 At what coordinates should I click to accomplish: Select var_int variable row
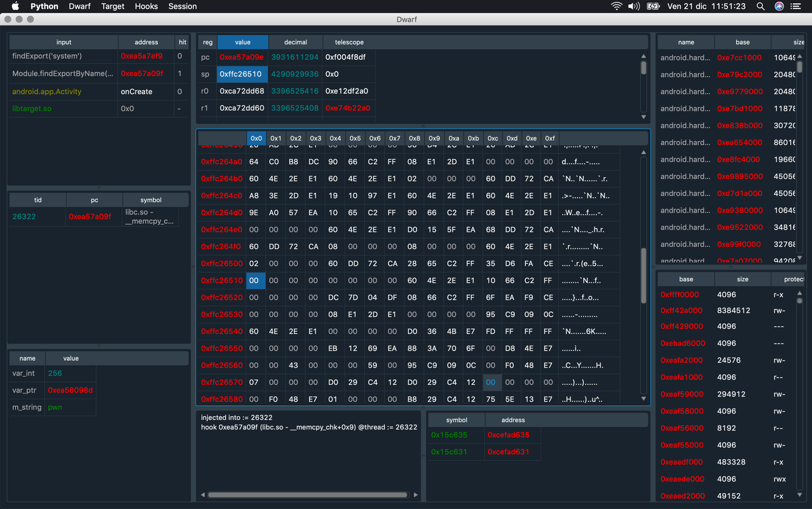(x=53, y=373)
